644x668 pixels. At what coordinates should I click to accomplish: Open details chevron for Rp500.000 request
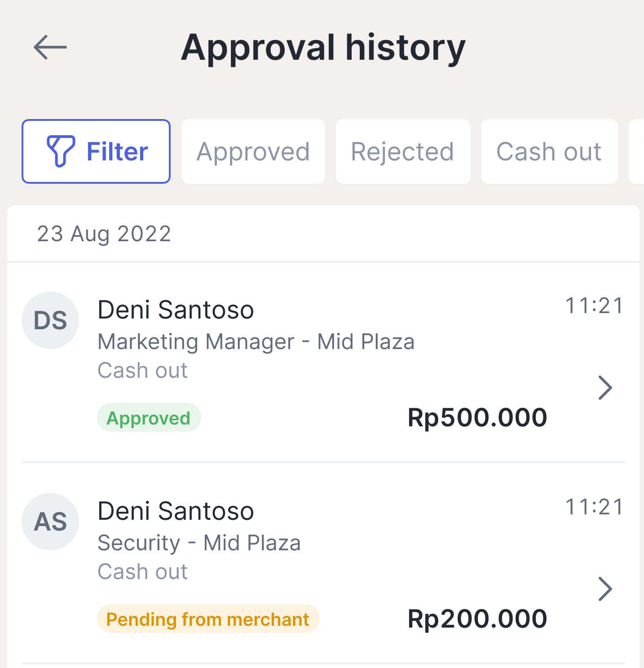(x=605, y=388)
